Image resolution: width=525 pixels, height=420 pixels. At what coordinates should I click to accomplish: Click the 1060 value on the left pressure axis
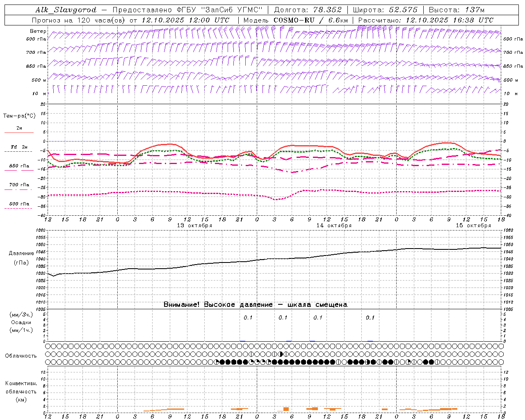41,231
